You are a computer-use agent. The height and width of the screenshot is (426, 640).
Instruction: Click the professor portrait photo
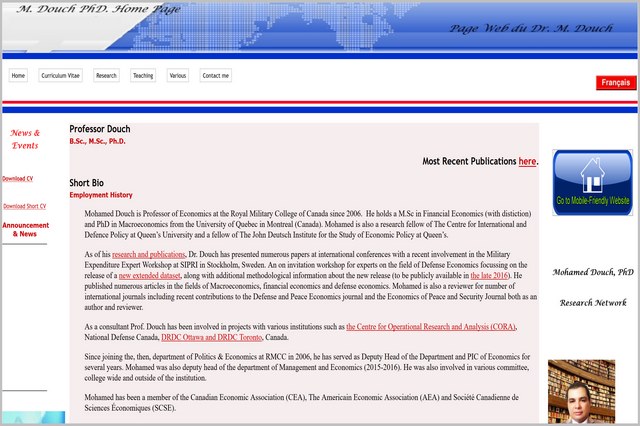(581, 391)
